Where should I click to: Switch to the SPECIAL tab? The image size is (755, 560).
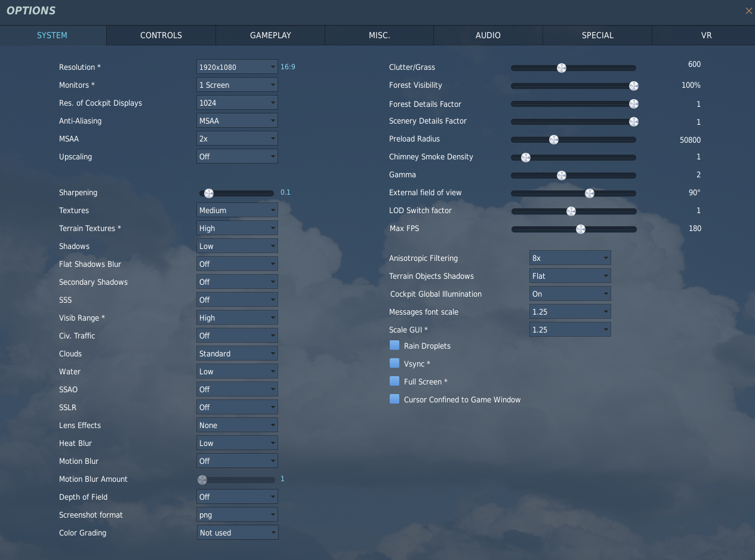coord(597,35)
